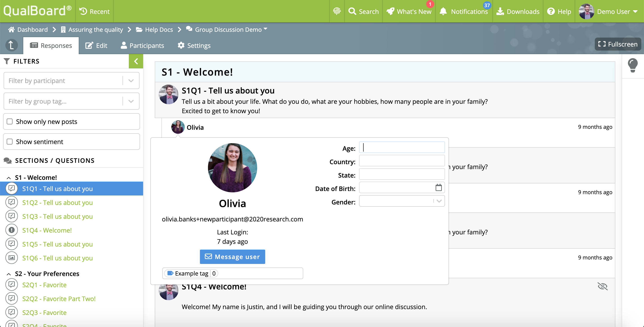The height and width of the screenshot is (327, 644).
Task: Open calendar picker in Date of Birth
Action: point(439,187)
